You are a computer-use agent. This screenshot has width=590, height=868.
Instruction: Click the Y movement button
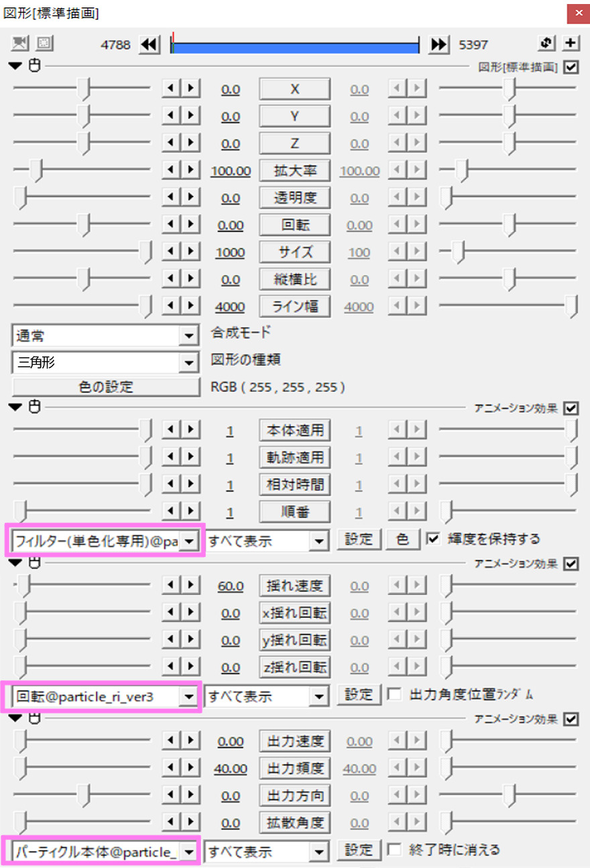coord(294,116)
